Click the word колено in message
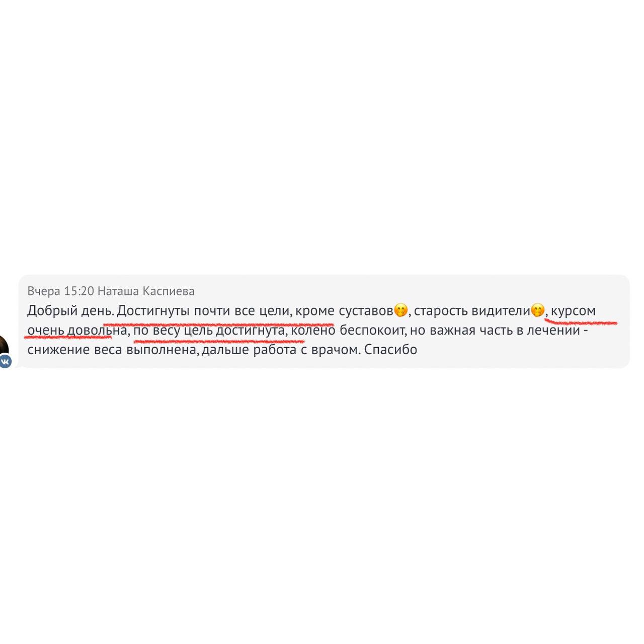 [313, 331]
